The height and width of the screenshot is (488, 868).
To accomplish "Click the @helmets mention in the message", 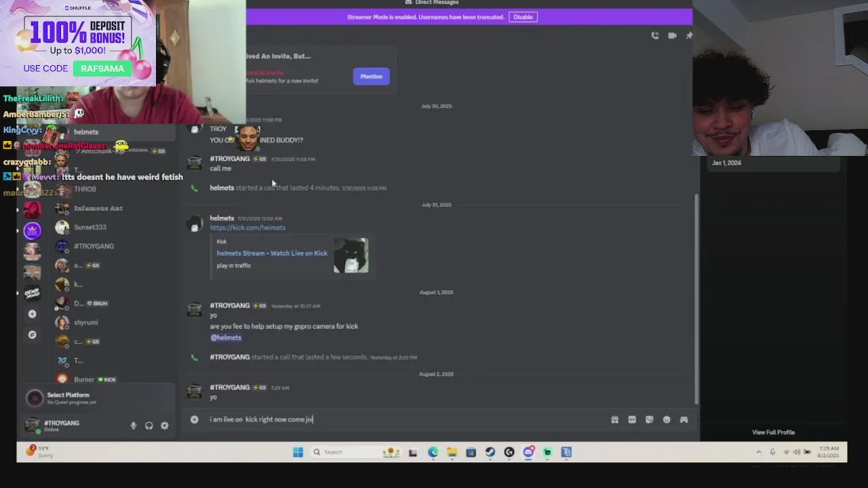I will click(x=226, y=338).
